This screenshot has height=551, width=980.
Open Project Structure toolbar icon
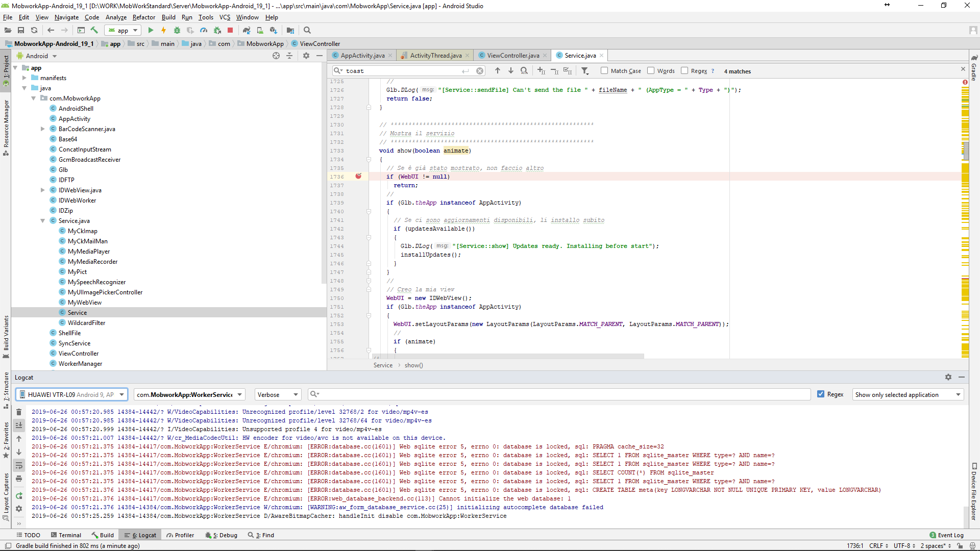290,30
